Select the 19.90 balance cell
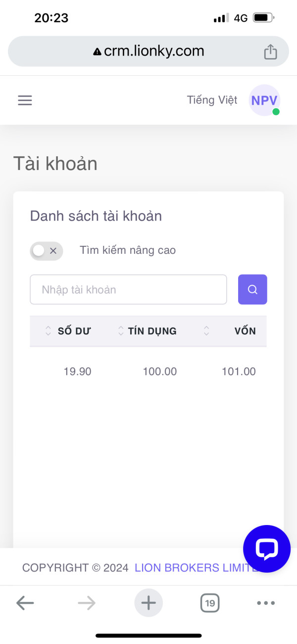 point(77,371)
